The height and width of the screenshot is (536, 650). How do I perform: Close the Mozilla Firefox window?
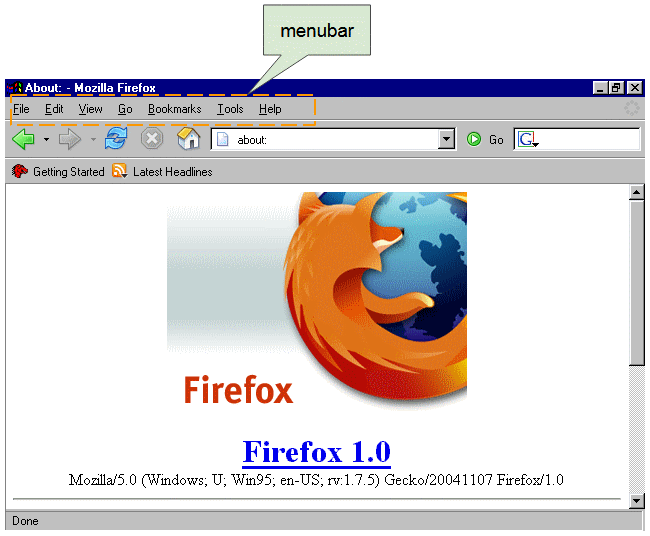tap(635, 88)
